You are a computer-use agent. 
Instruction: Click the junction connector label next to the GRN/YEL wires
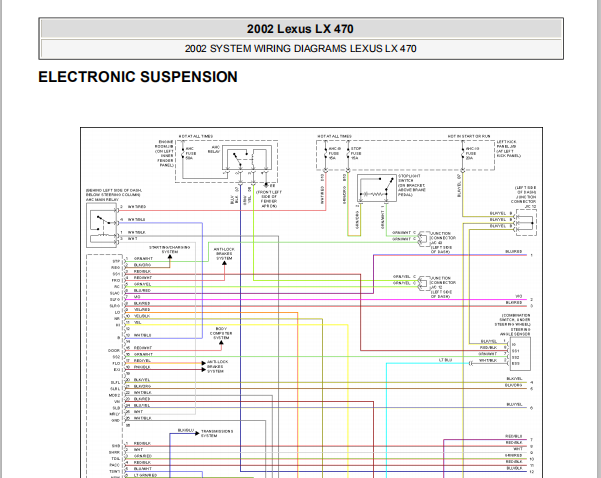pos(443,287)
